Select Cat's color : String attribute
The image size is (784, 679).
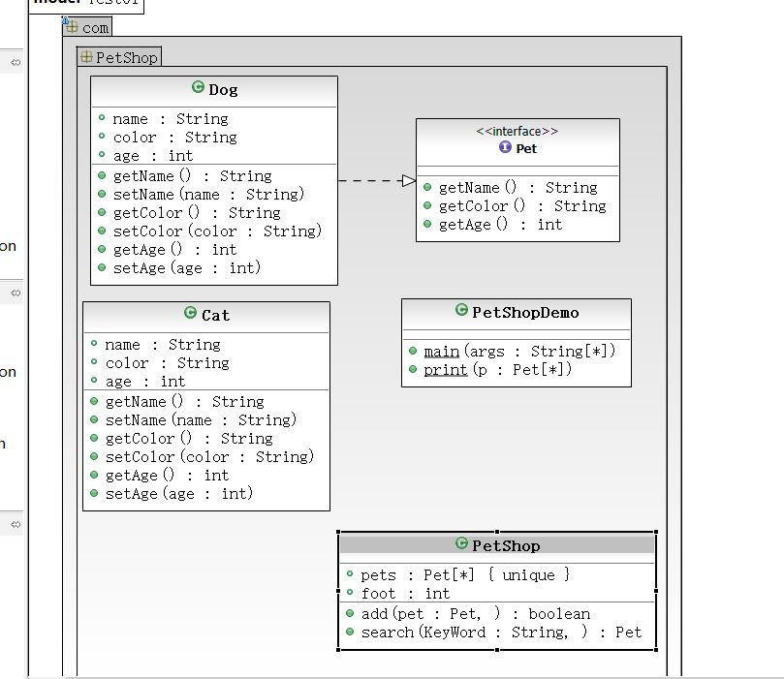167,362
